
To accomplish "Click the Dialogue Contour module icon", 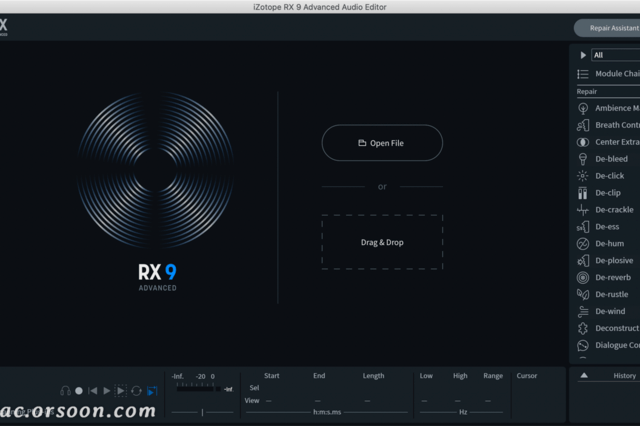I will coord(583,345).
